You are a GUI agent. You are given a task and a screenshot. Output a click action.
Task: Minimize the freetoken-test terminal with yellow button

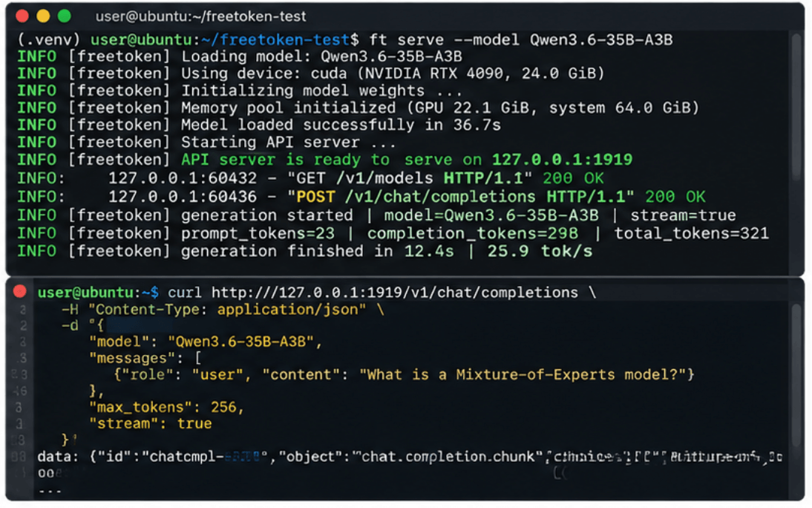(44, 16)
